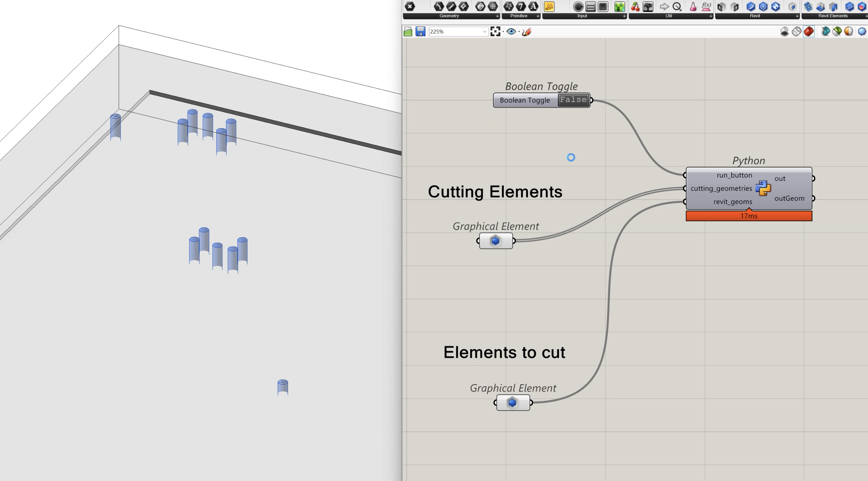Open the 225% zoom level dropdown arrow

click(x=485, y=31)
